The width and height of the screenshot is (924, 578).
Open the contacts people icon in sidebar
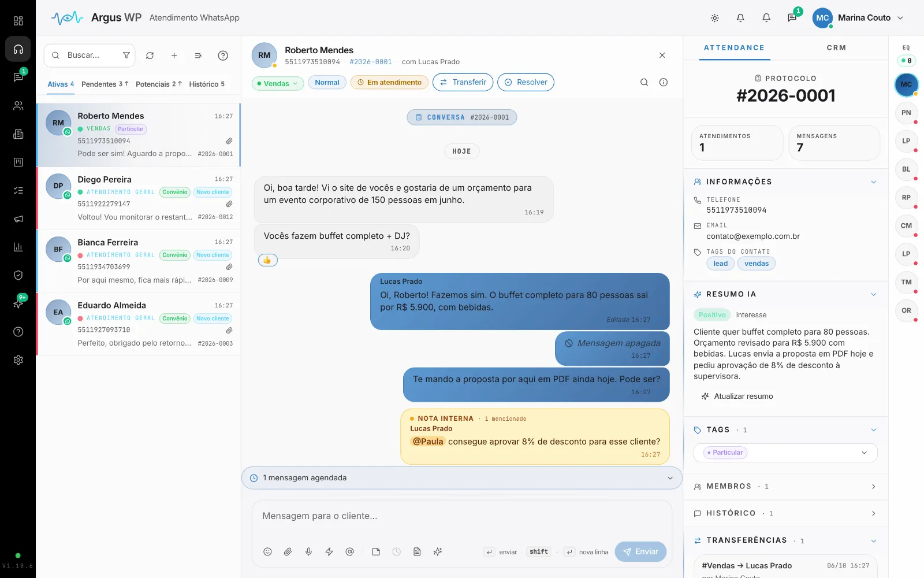pos(18,105)
